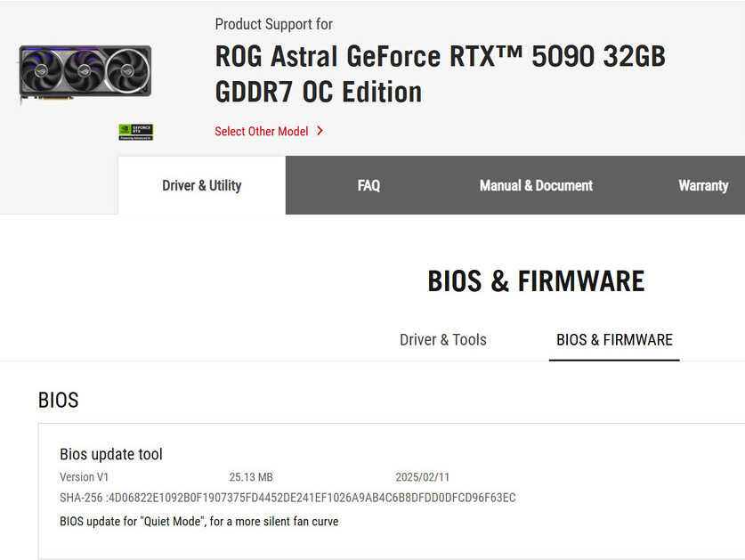Click the BIOS section heading
The image size is (745, 560).
click(x=58, y=400)
